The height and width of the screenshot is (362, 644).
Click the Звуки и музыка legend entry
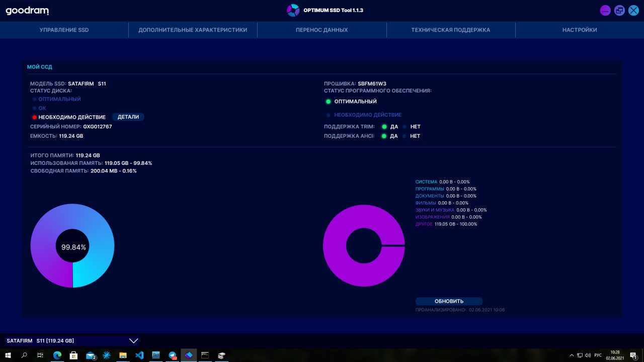(451, 210)
